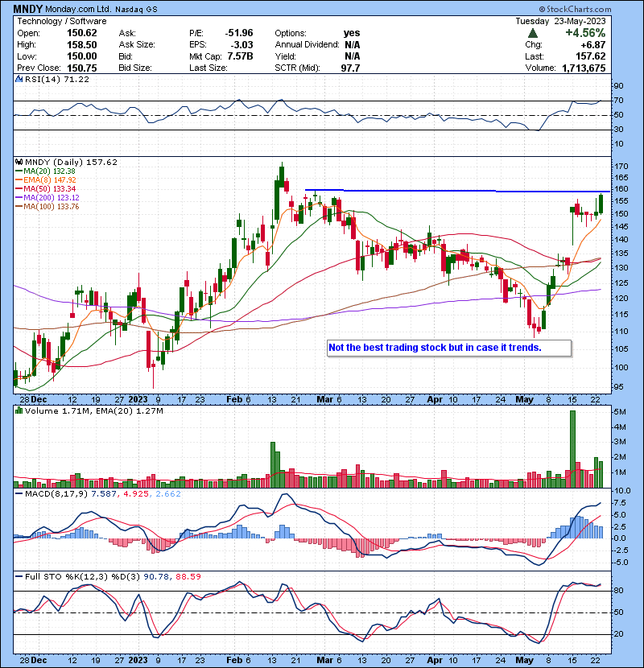
Task: Click the EPS value -3.03
Action: coord(242,45)
